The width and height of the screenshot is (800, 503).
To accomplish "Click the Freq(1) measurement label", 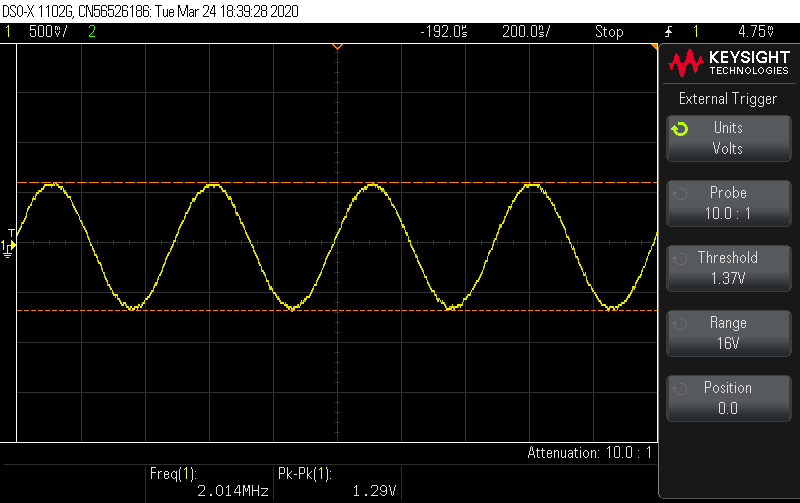I will point(173,474).
